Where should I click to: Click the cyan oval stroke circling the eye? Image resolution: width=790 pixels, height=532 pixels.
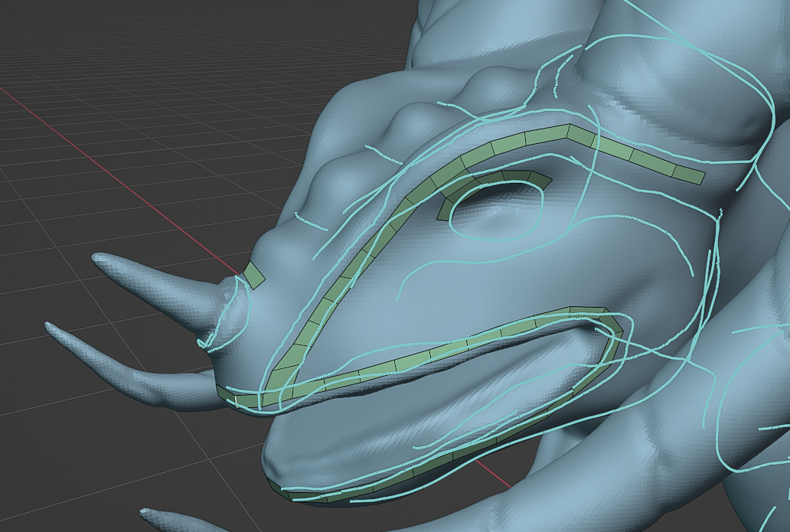click(496, 211)
